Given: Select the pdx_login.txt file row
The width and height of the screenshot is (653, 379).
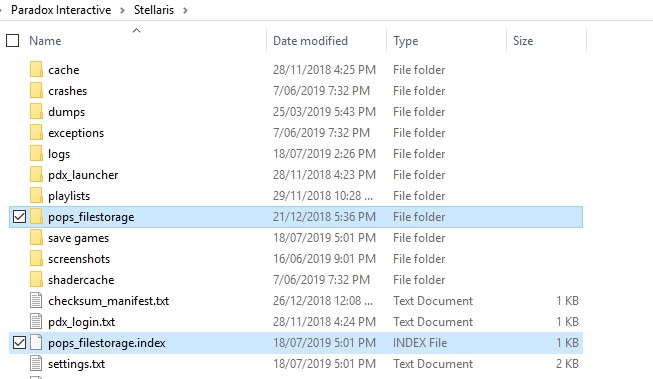Looking at the screenshot, I should click(296, 322).
